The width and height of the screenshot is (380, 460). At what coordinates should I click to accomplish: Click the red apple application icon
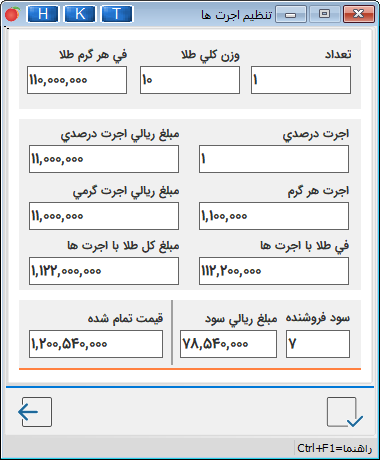pyautogui.click(x=12, y=14)
